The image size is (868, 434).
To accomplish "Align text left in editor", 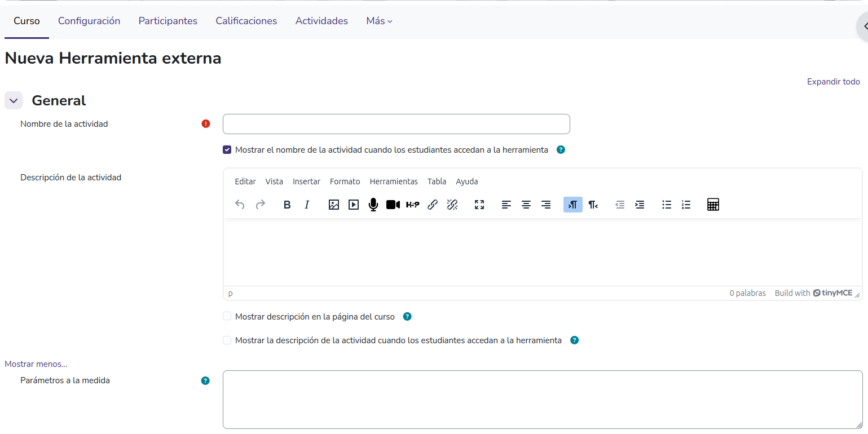I will (x=506, y=205).
